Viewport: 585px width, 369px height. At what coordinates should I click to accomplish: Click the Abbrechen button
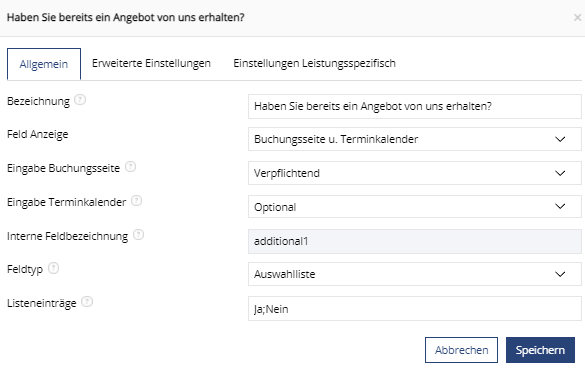click(x=461, y=350)
